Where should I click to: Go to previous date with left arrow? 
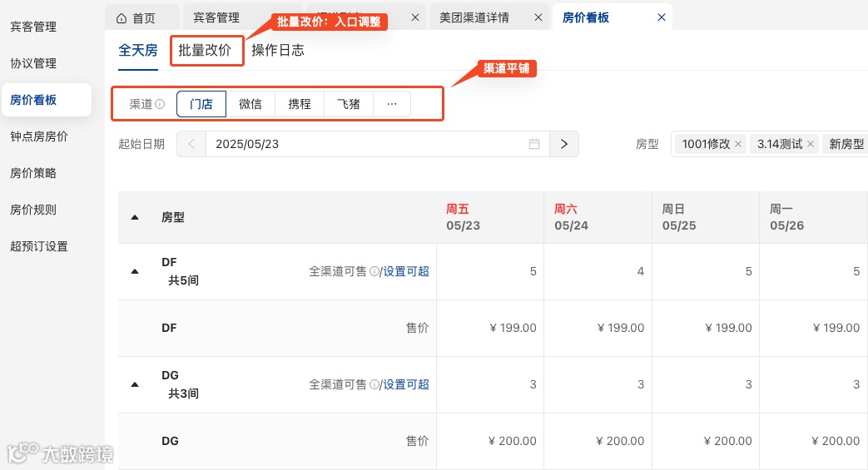point(191,144)
